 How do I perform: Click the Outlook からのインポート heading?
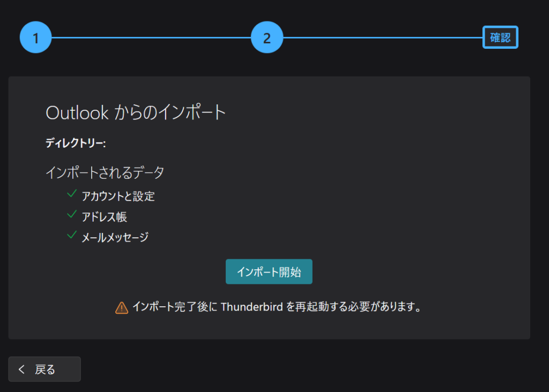point(136,113)
